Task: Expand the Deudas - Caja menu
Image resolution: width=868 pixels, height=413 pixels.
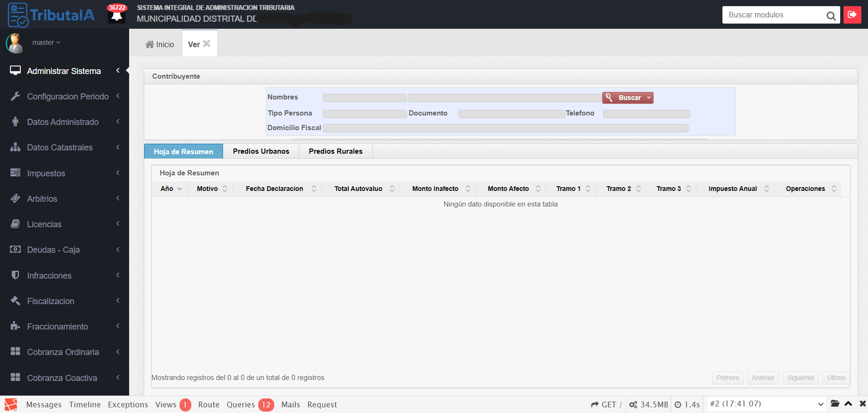Action: tap(53, 249)
